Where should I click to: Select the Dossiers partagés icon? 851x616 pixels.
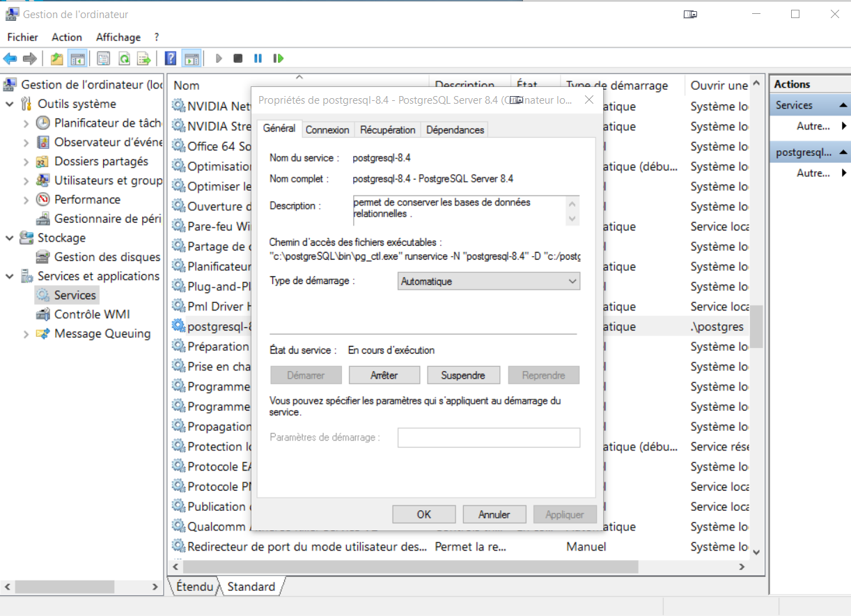click(x=43, y=161)
